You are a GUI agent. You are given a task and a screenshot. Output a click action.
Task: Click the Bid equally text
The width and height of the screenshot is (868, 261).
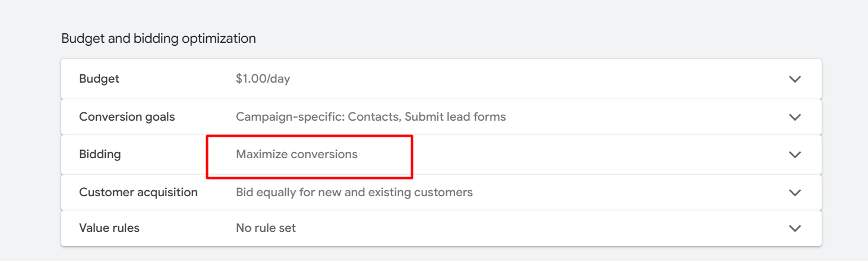(266, 193)
